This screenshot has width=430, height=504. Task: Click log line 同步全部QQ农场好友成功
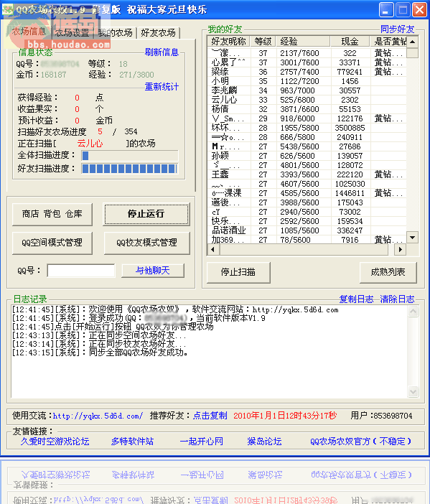(101, 353)
